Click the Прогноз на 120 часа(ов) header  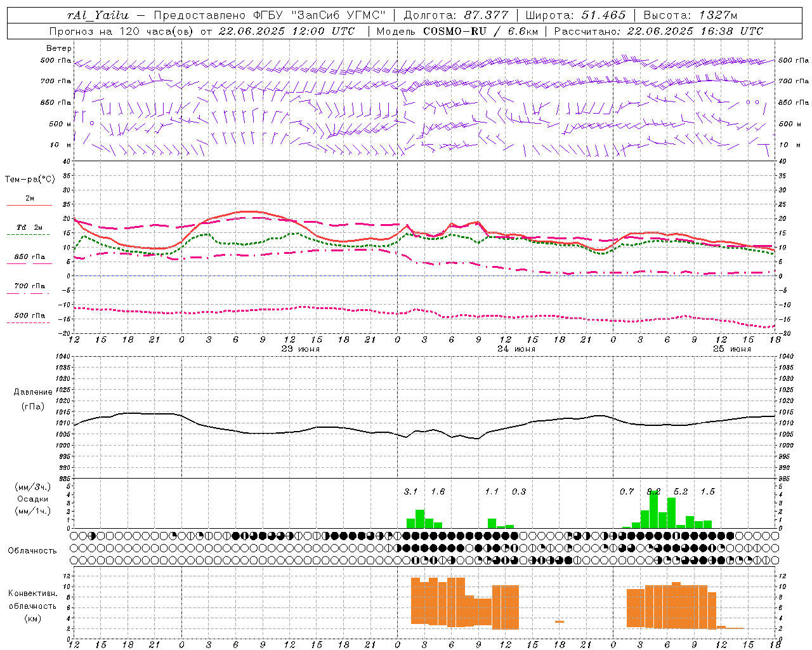click(x=122, y=31)
